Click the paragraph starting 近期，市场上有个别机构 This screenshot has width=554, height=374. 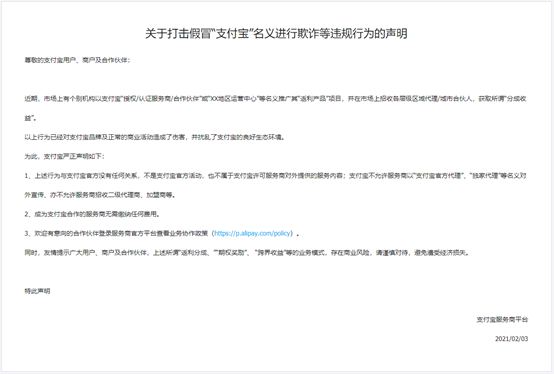275,108
